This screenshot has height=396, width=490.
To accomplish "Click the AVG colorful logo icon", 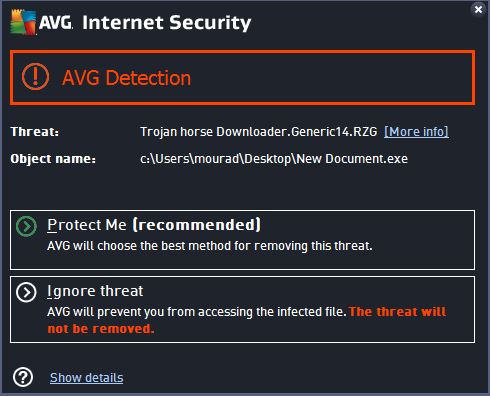I will [x=23, y=22].
